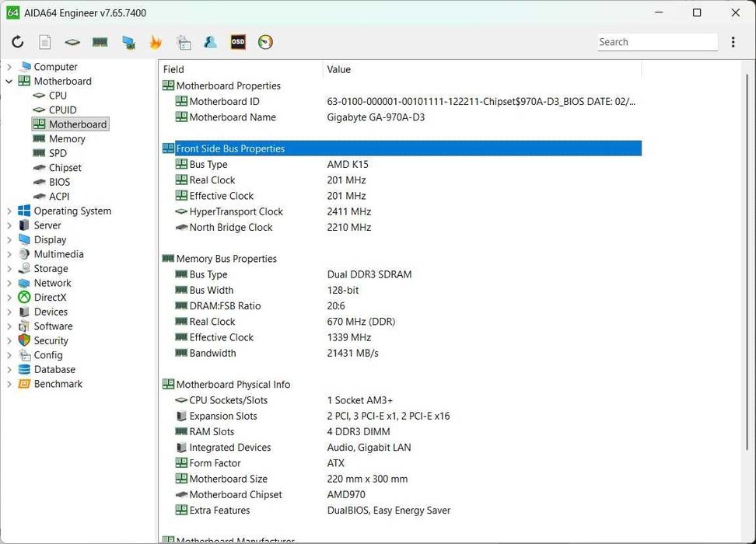The width and height of the screenshot is (756, 544).
Task: Click the user account toolbar icon
Action: [x=210, y=42]
